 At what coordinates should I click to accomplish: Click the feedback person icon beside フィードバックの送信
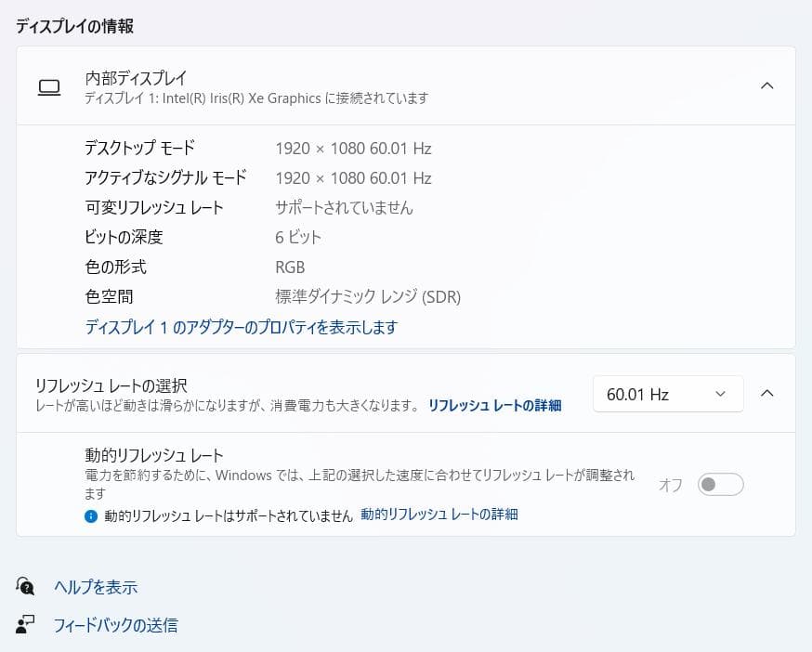(26, 625)
